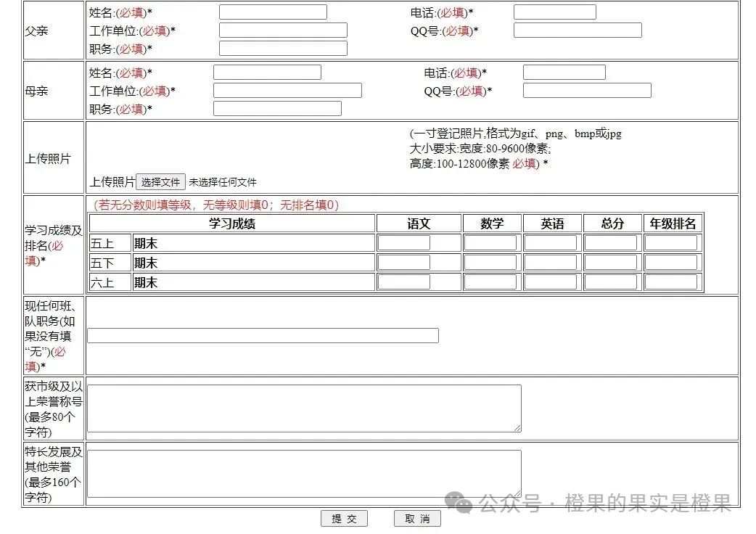Click the 六上 期末 语文 score field
Image resolution: width=756 pixels, height=534 pixels.
(404, 282)
